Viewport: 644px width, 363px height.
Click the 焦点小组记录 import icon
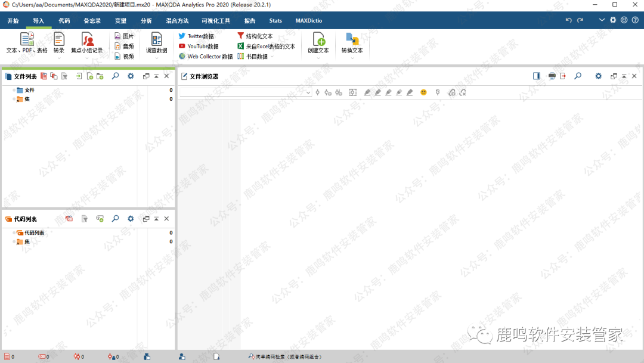[87, 40]
